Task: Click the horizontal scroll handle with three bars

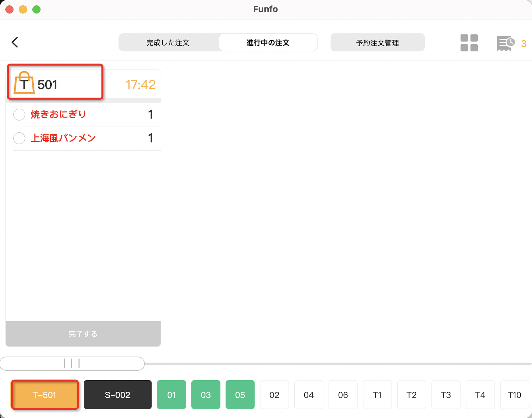Action: click(72, 364)
